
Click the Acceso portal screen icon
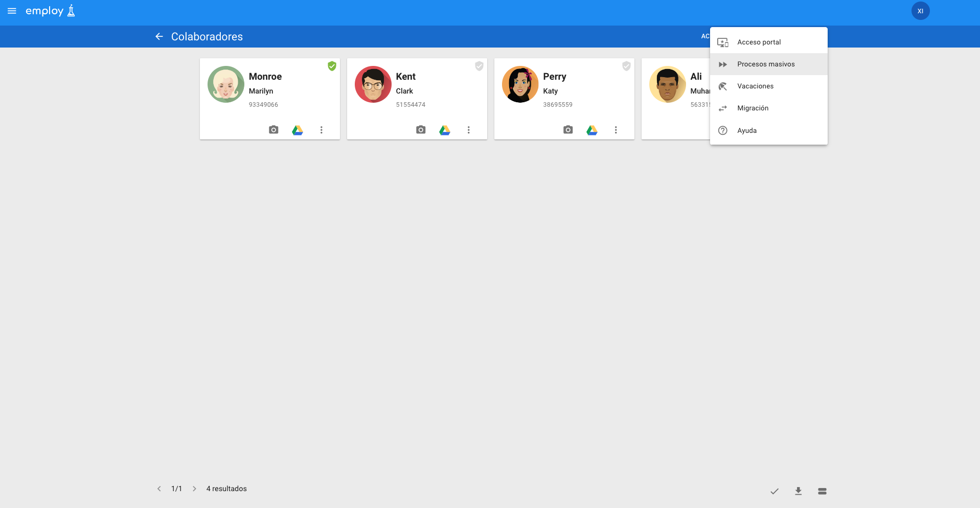723,42
